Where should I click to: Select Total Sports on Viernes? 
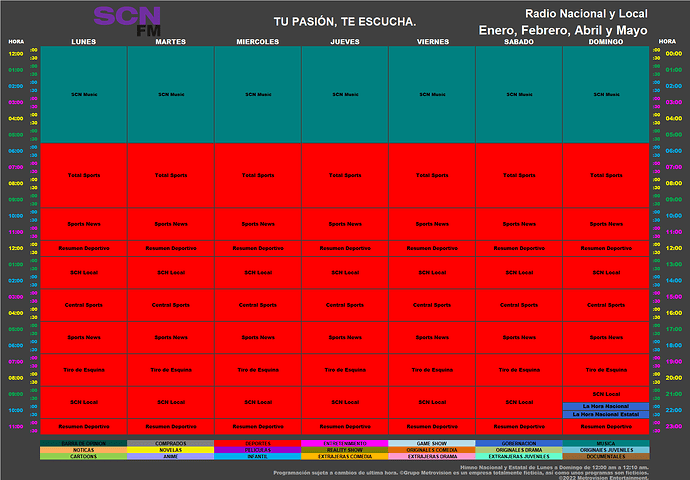click(432, 176)
